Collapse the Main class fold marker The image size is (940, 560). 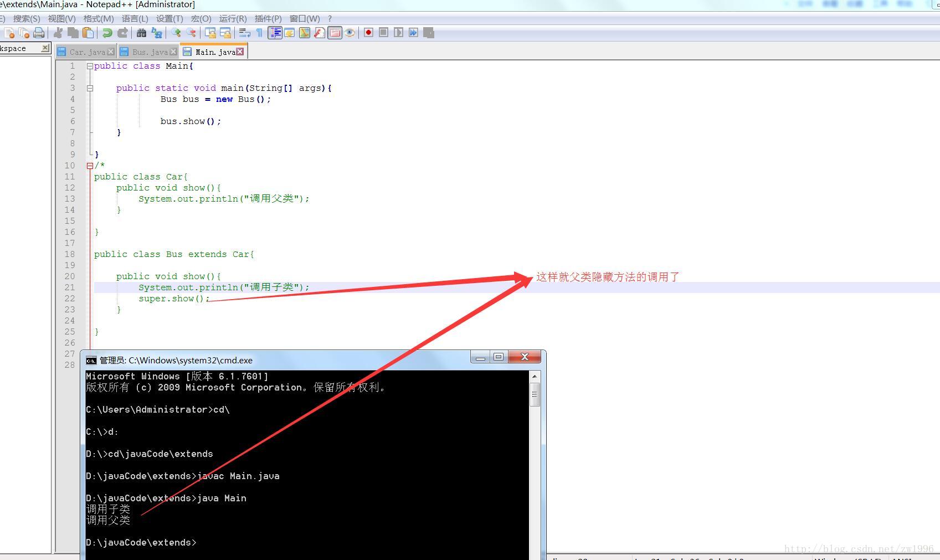coord(90,66)
